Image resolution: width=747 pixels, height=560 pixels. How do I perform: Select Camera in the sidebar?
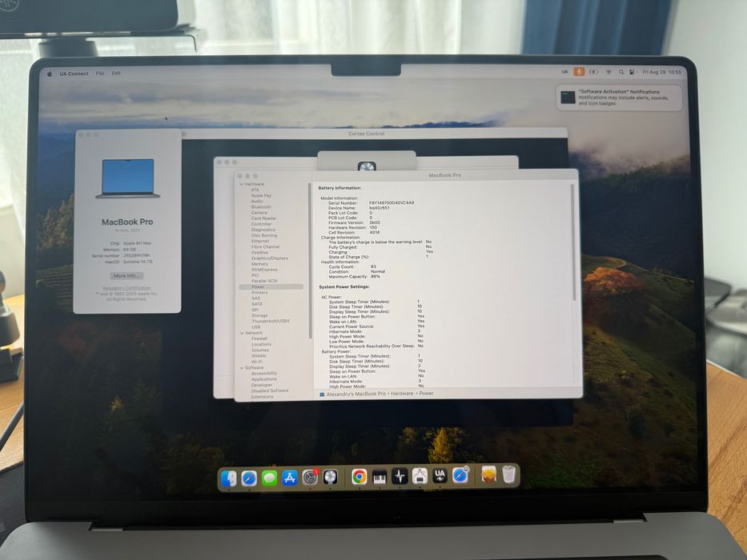pyautogui.click(x=259, y=213)
